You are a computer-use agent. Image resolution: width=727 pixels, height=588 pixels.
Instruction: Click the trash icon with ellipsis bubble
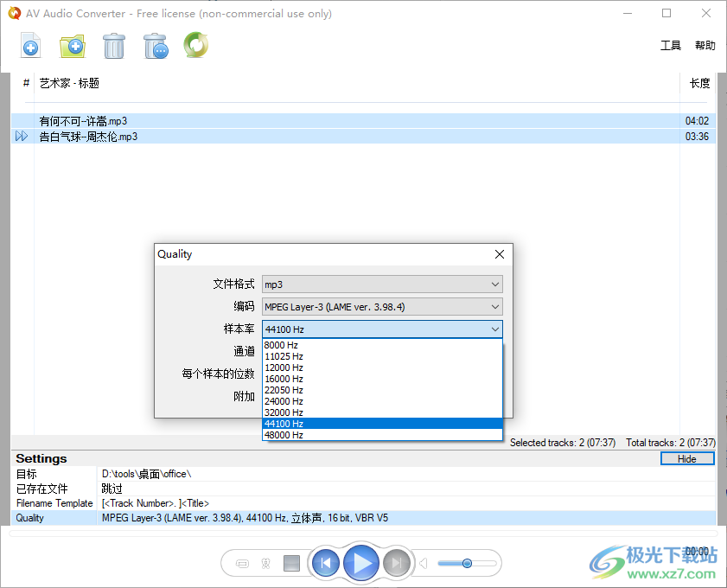(156, 46)
